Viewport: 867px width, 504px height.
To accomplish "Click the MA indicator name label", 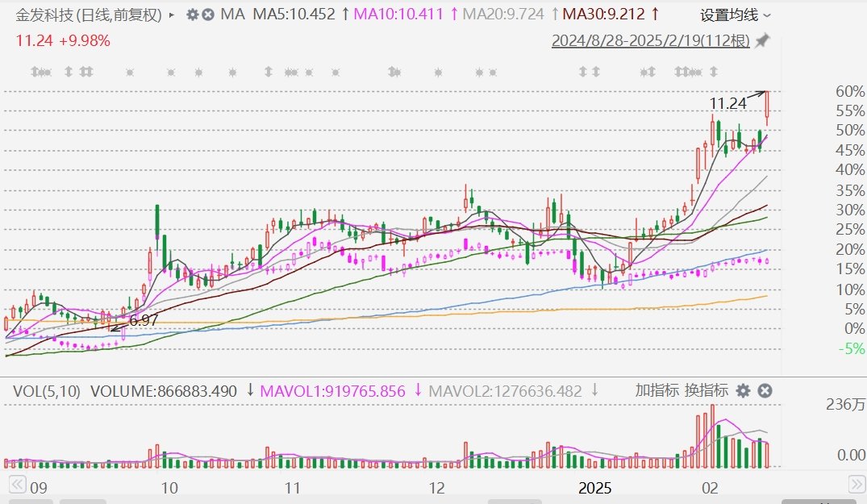I will (x=232, y=15).
